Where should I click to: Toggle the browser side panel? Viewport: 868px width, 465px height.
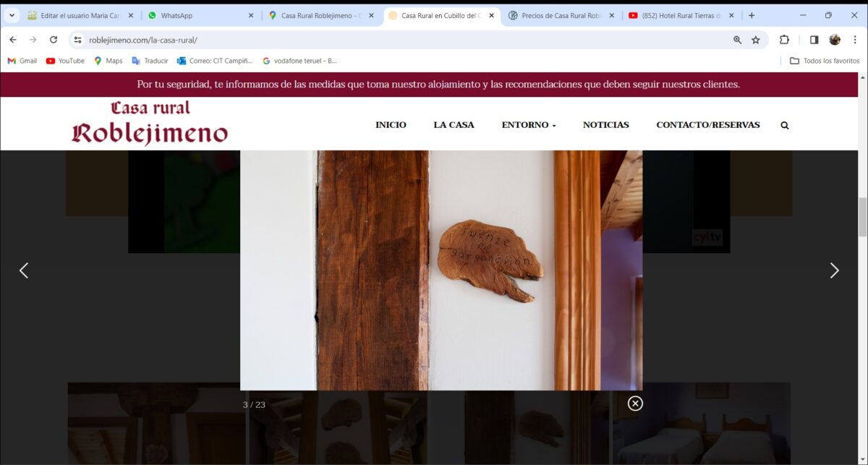[x=814, y=40]
